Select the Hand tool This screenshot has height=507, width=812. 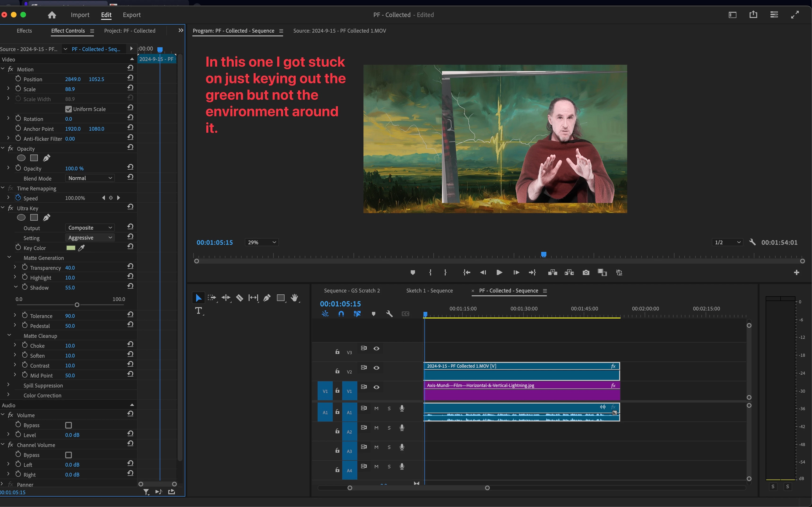point(294,298)
